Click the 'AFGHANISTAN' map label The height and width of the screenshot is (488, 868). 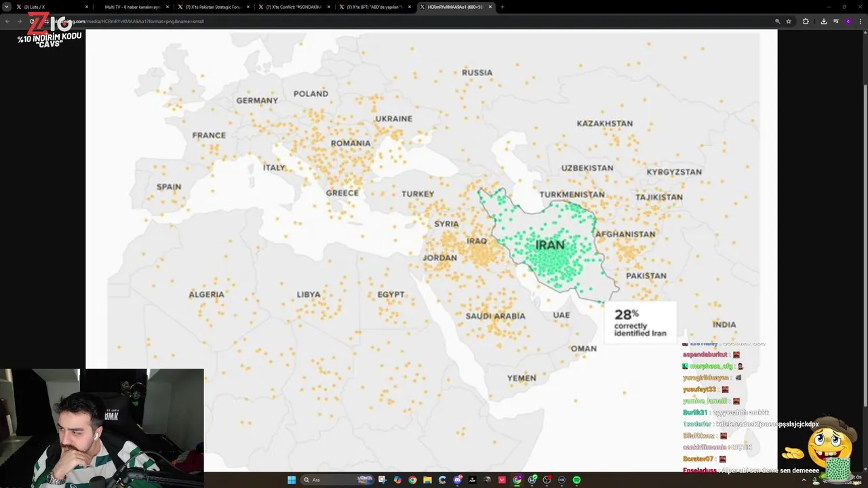(x=625, y=234)
